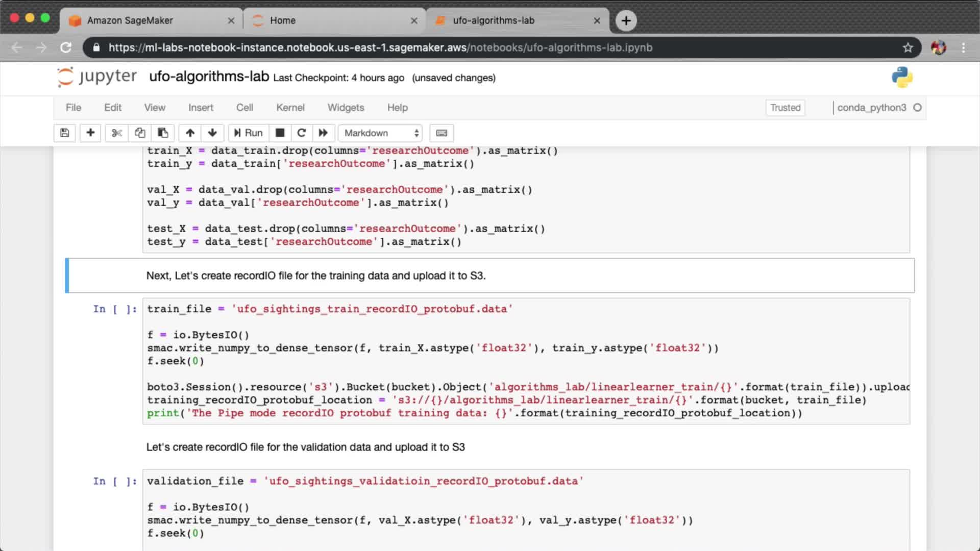980x551 pixels.
Task: Open the Widgets menu
Action: (346, 108)
